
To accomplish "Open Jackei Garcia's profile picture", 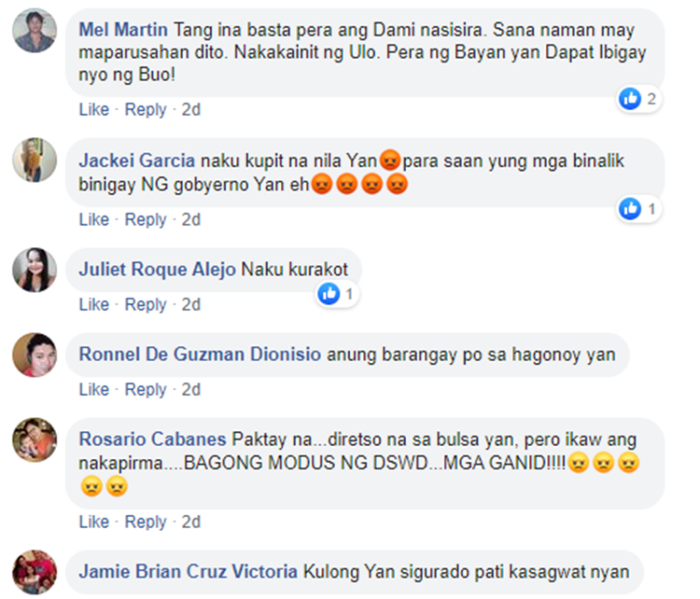I will [35, 160].
